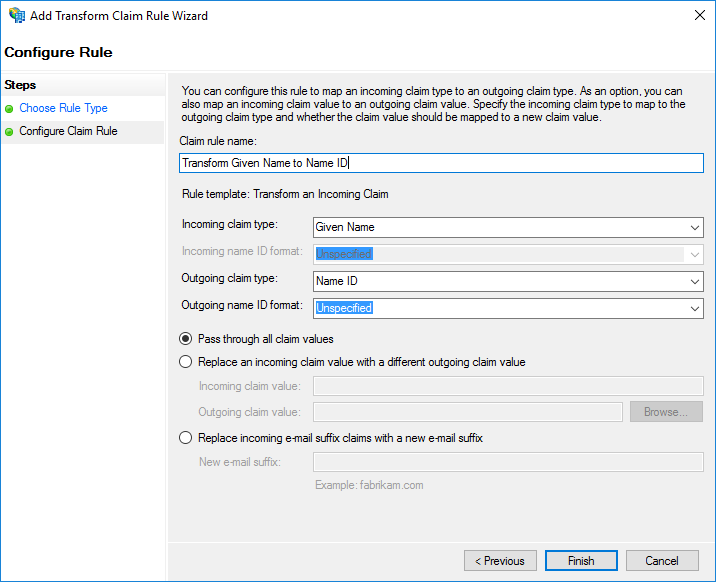Click into the Claim rule name field
716x582 pixels.
[441, 163]
